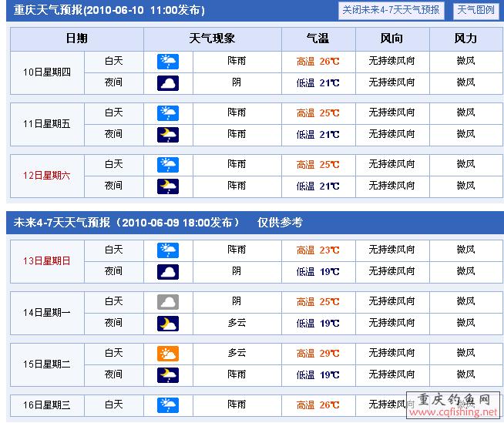Click the 15日 night shower moon icon
Viewport: 504px width, 423px height.
coord(168,375)
